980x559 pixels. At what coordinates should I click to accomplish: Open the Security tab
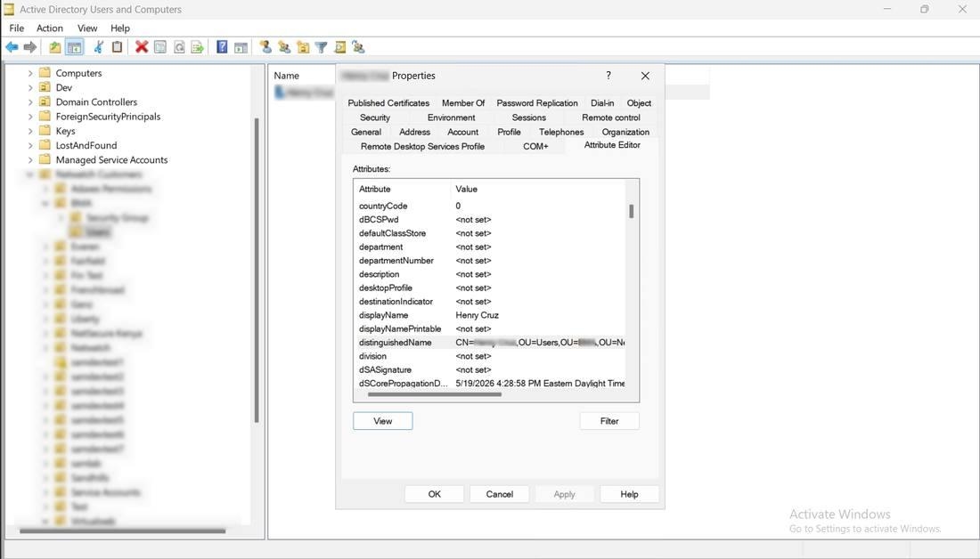(x=375, y=117)
